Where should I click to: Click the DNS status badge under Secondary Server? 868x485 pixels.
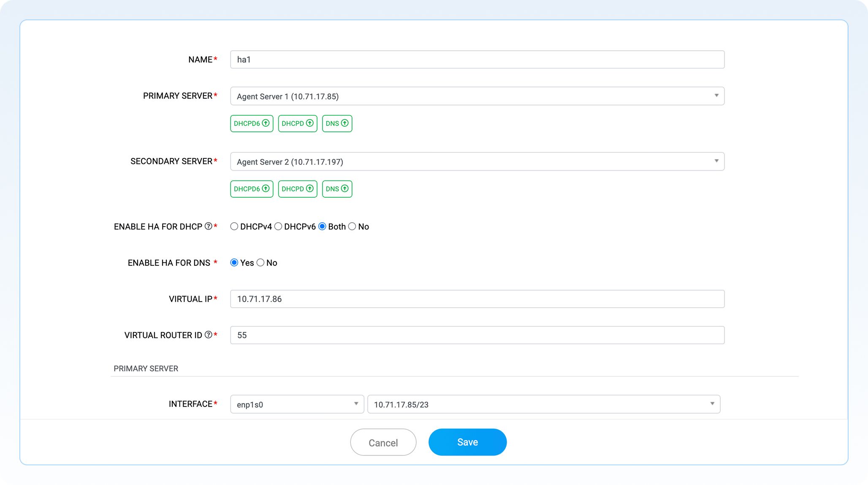pyautogui.click(x=336, y=188)
